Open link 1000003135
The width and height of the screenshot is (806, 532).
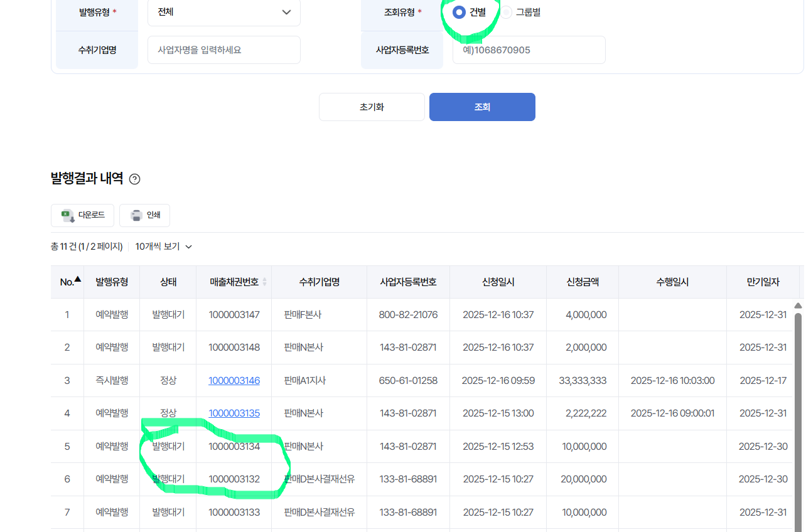tap(234, 413)
